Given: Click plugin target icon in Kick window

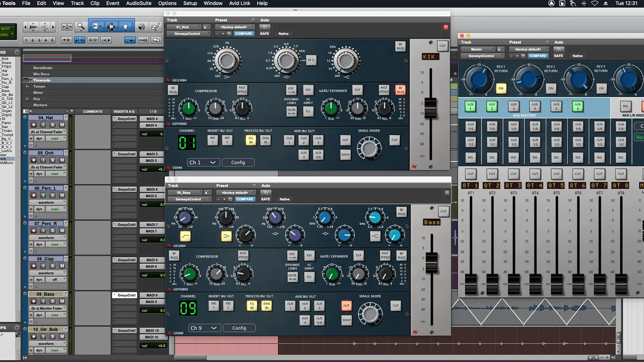Looking at the screenshot, I should coord(446,27).
